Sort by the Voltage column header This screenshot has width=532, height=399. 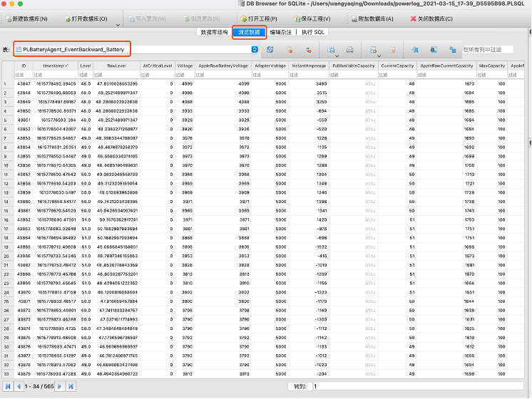coord(185,66)
